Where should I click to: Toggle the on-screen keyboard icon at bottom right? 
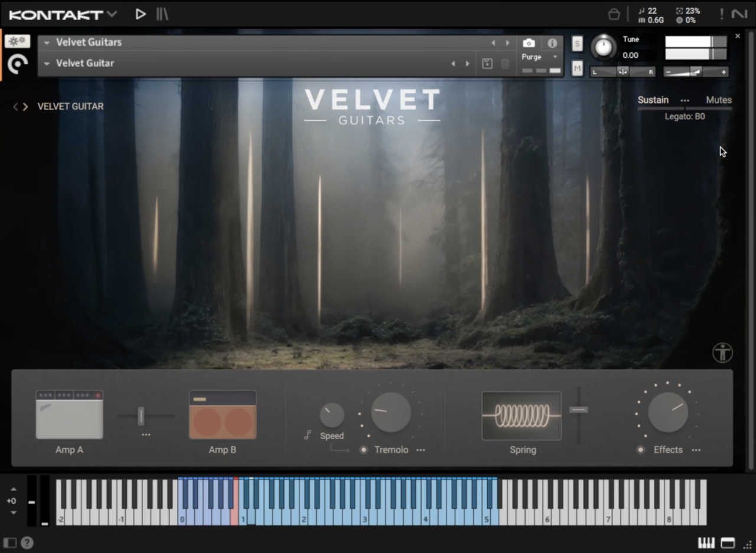706,543
